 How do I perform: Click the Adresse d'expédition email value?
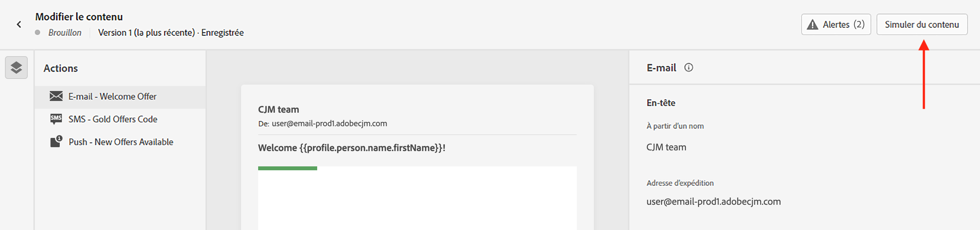click(713, 202)
